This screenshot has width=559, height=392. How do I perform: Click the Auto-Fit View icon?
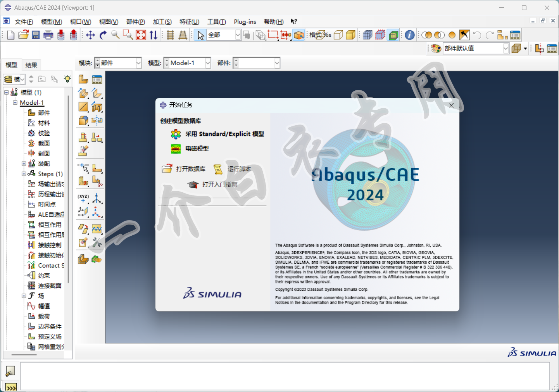tap(141, 35)
